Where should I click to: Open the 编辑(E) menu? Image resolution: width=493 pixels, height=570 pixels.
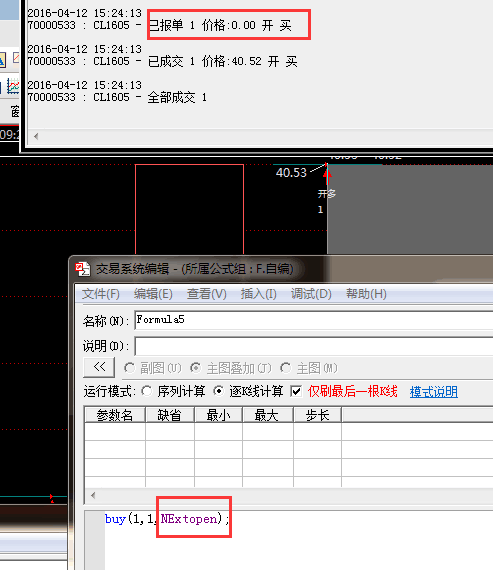153,294
